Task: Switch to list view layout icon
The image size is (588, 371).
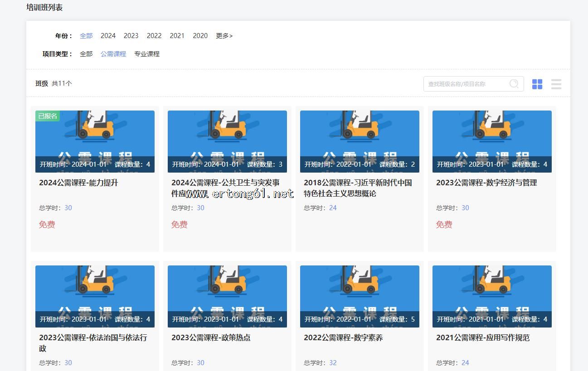Action: pos(556,84)
